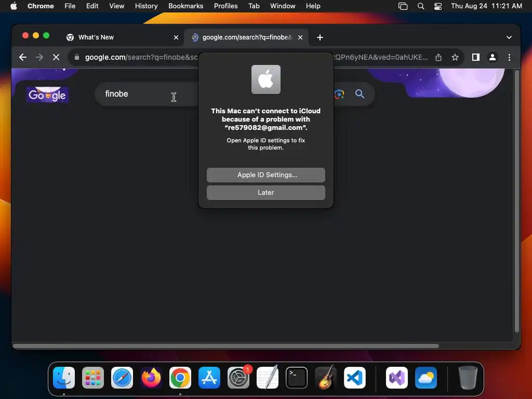Search by image with Google Lens icon
Image resolution: width=532 pixels, height=399 pixels.
point(339,94)
